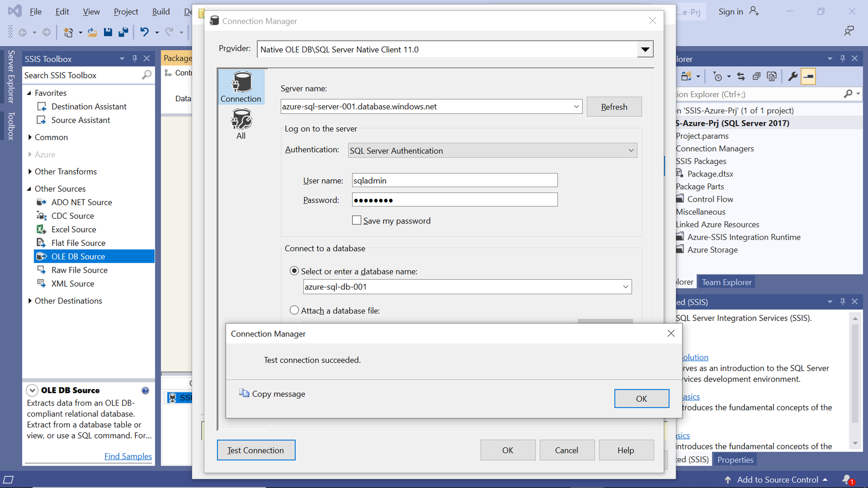The height and width of the screenshot is (488, 868).
Task: Click the Undo toolbar icon
Action: [x=145, y=32]
